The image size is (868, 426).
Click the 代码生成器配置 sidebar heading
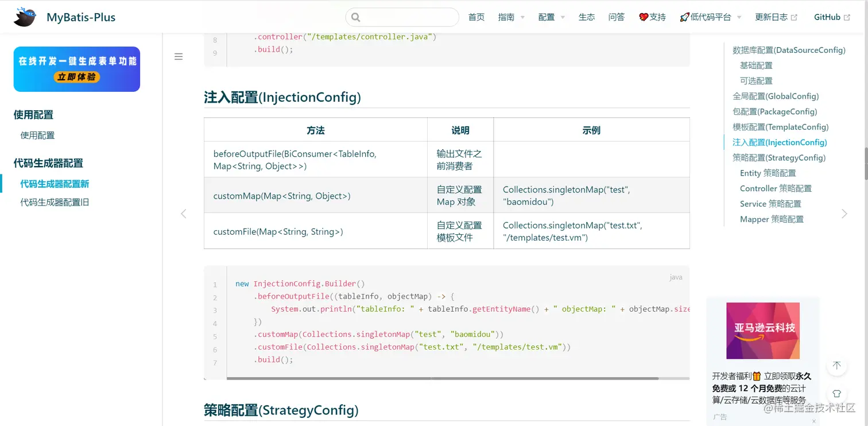[x=48, y=163]
